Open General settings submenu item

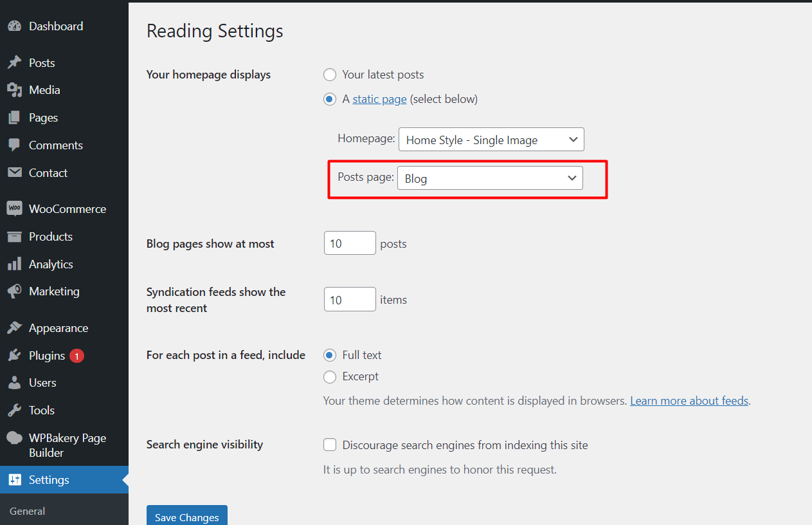point(28,511)
